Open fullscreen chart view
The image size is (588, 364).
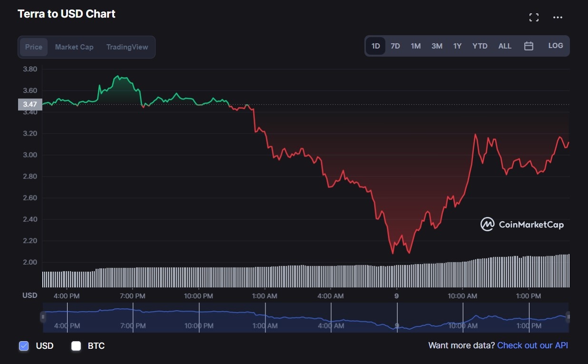(534, 17)
